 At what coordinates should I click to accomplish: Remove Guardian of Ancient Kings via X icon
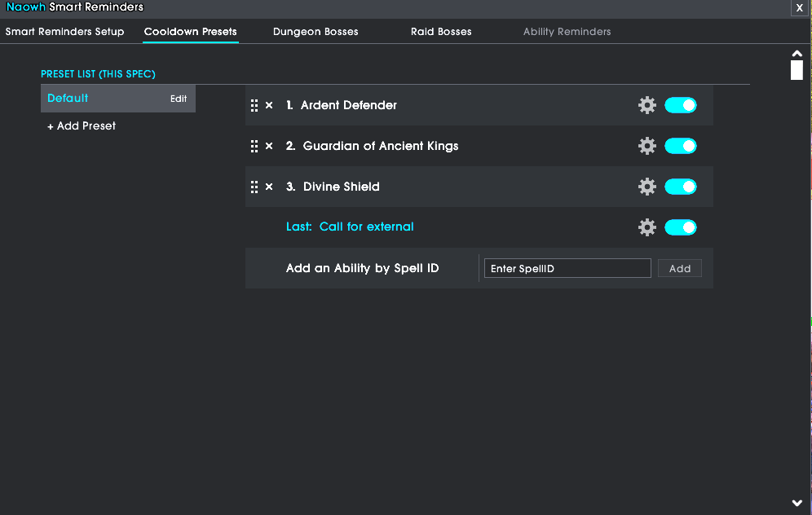pos(269,146)
